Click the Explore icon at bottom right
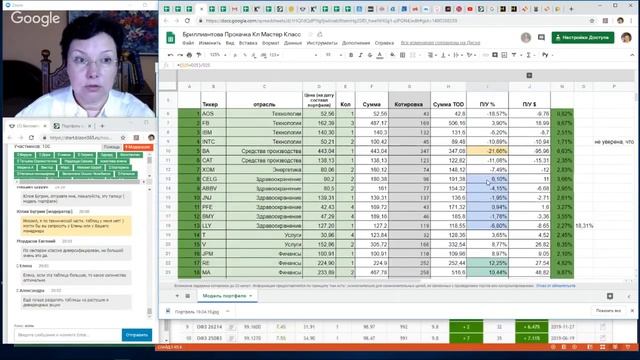 coord(610,296)
